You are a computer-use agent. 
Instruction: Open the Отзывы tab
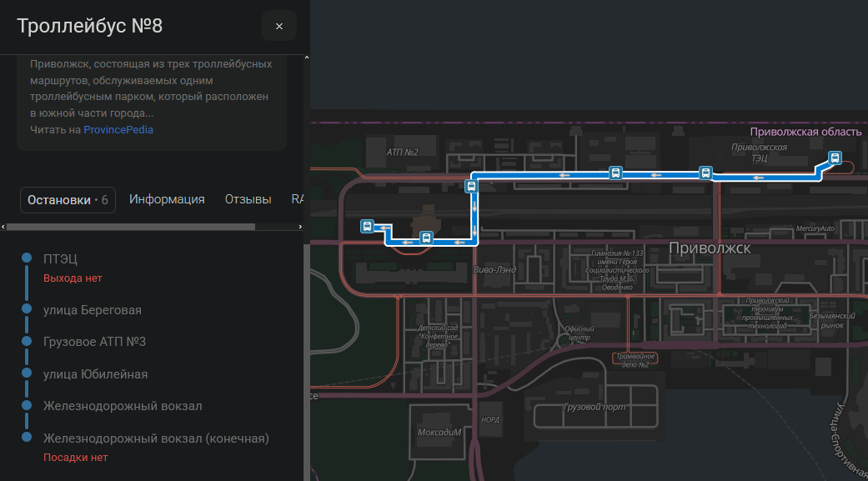point(248,200)
